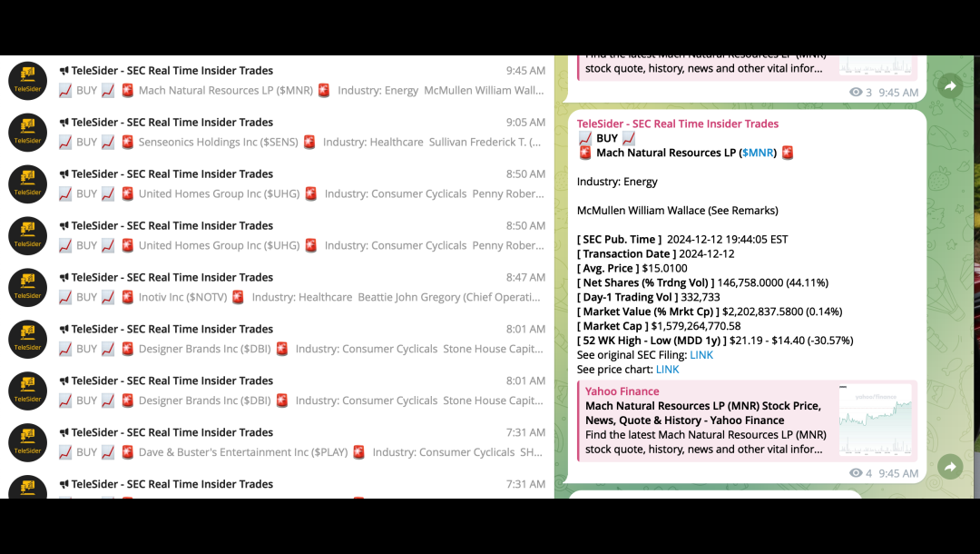Screen dimensions: 980x554
Task: Click channel megaphone icon on 9:05 AM row
Action: tap(64, 123)
